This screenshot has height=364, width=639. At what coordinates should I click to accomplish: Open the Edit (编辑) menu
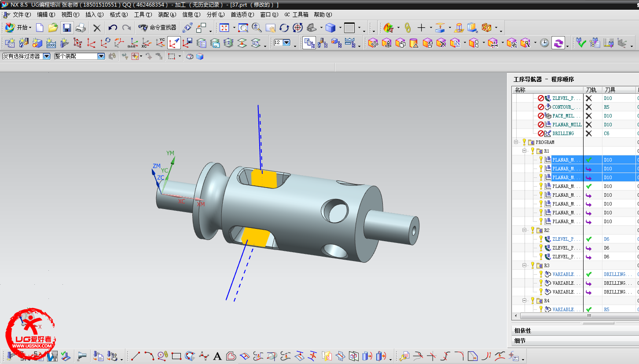pos(46,15)
